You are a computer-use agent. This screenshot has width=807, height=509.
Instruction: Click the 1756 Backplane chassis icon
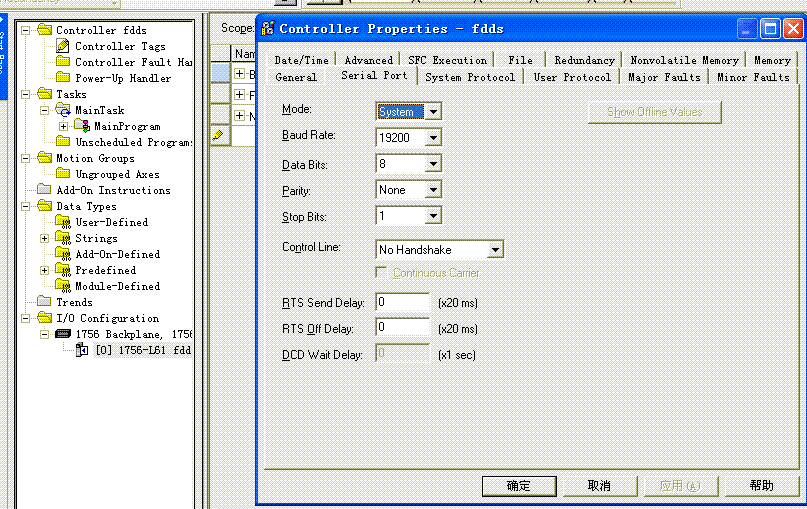click(64, 334)
